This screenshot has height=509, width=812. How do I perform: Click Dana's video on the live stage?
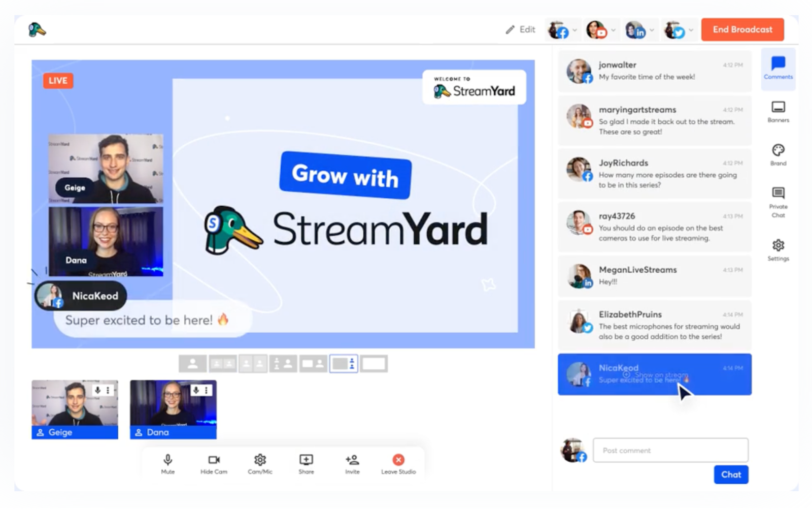[106, 241]
